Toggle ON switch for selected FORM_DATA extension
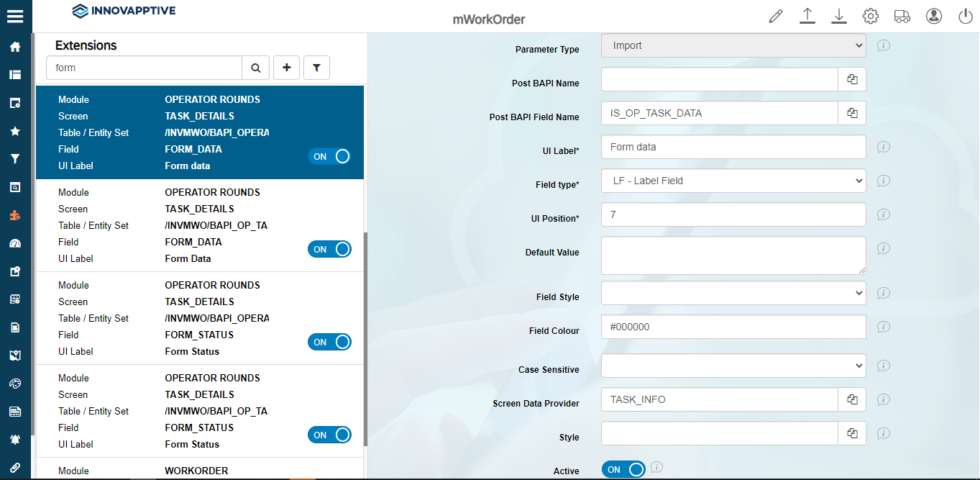980x480 pixels. point(329,156)
